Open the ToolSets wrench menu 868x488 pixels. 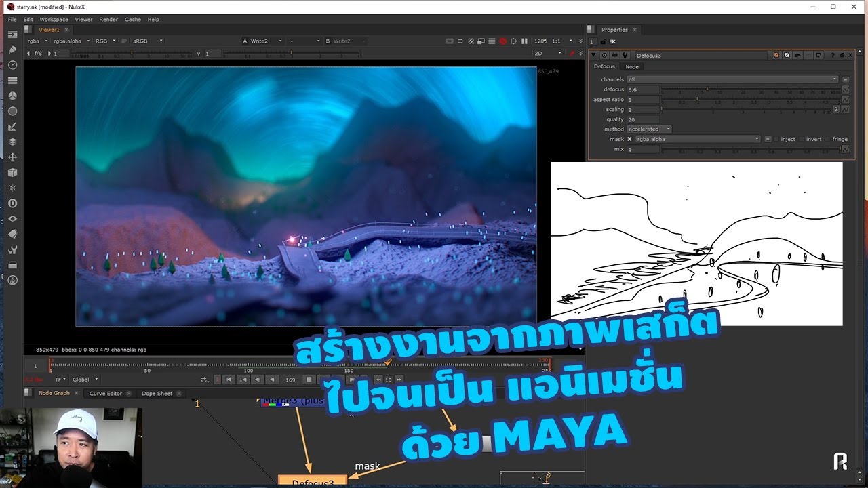[x=12, y=249]
